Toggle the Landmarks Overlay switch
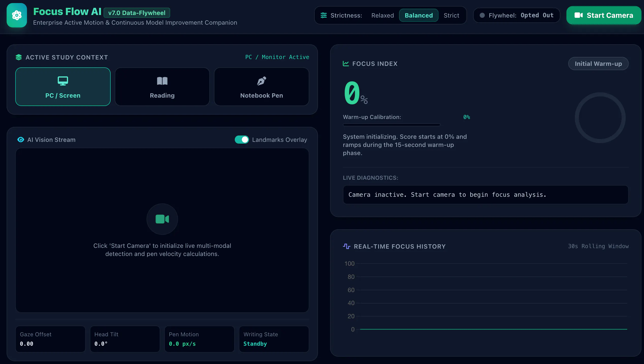The height and width of the screenshot is (364, 644). click(242, 140)
